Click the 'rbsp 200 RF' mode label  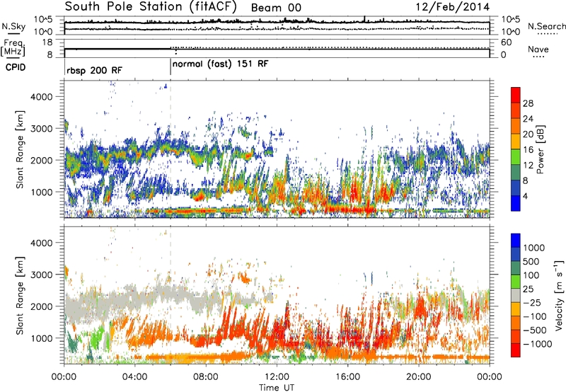[95, 70]
